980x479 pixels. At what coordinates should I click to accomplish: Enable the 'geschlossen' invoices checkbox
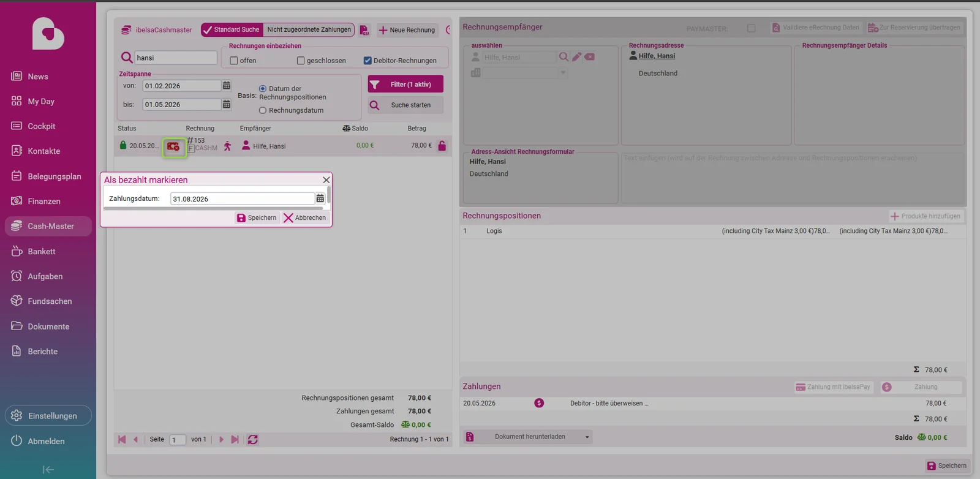301,61
